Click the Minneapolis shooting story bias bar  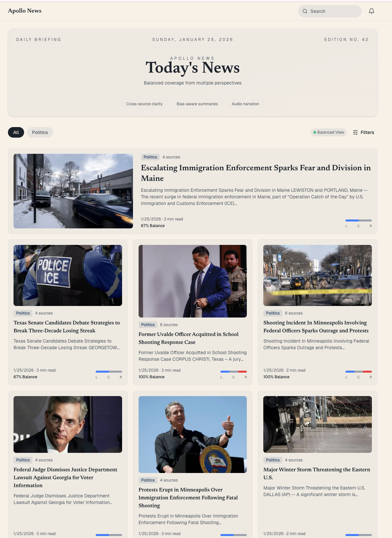click(359, 372)
